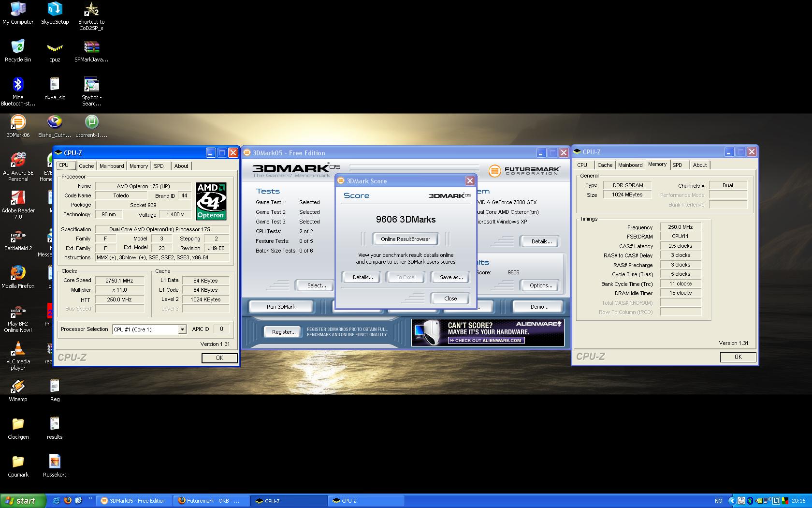Open the Recycle Bin icon
Viewport: 812px width, 508px height.
[18, 51]
